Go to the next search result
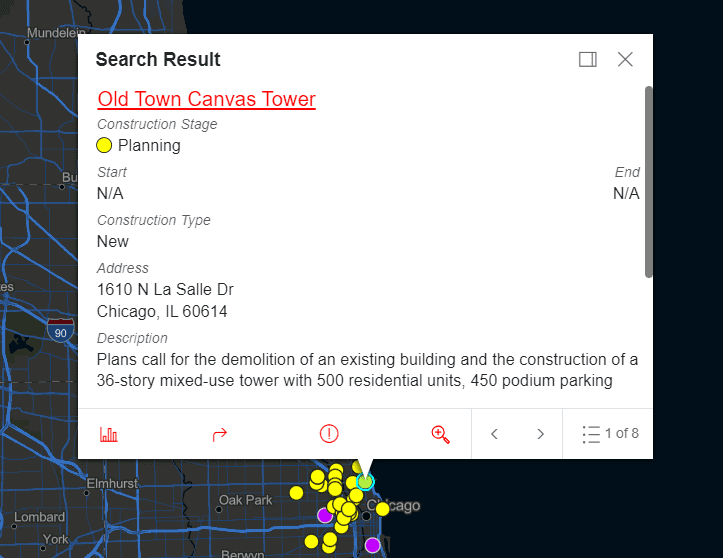 [x=540, y=434]
